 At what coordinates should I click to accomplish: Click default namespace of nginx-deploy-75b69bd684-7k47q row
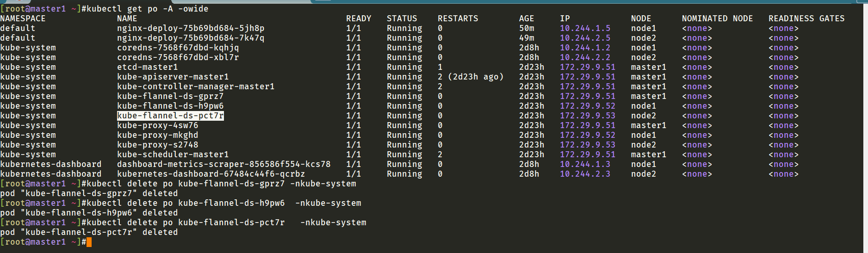pyautogui.click(x=18, y=38)
